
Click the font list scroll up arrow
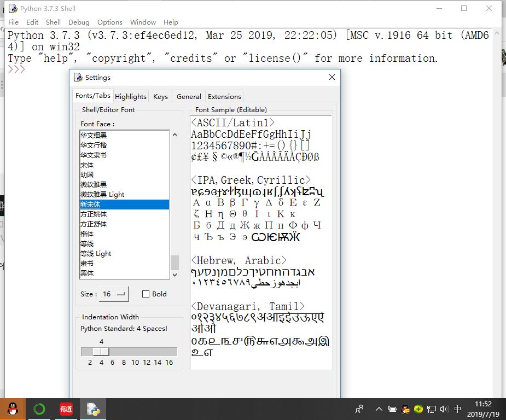tap(175, 135)
